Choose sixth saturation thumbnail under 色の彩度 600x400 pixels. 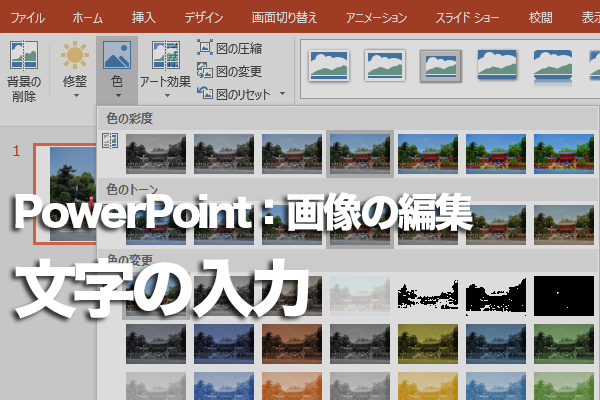496,154
